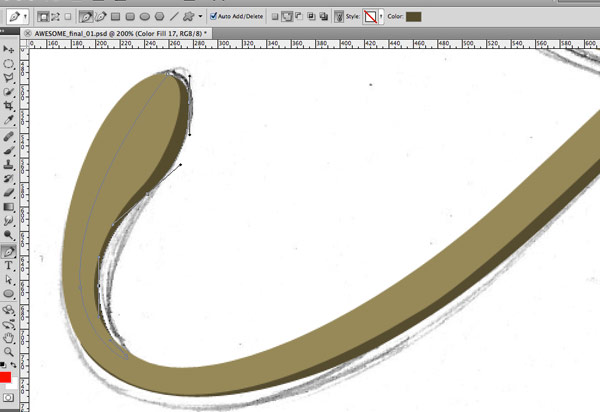
Task: Select Exclude Overlapping Shape Areas option
Action: click(x=324, y=16)
